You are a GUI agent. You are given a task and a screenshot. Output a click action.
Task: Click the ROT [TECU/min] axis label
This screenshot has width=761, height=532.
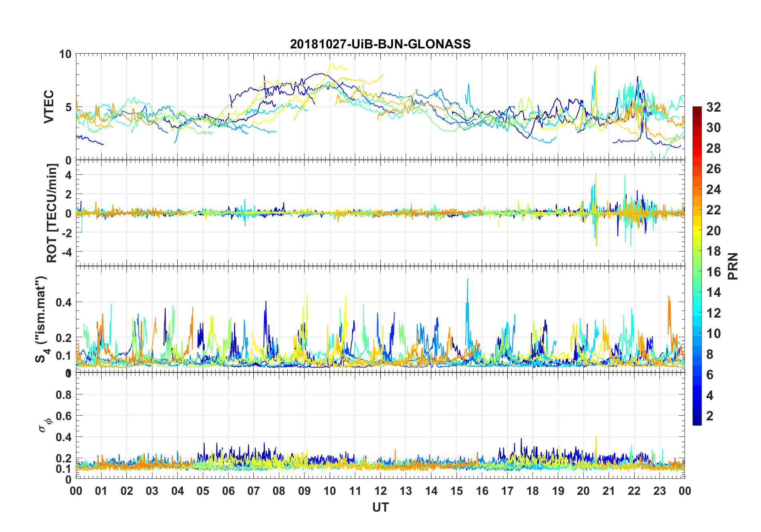[x=52, y=213]
